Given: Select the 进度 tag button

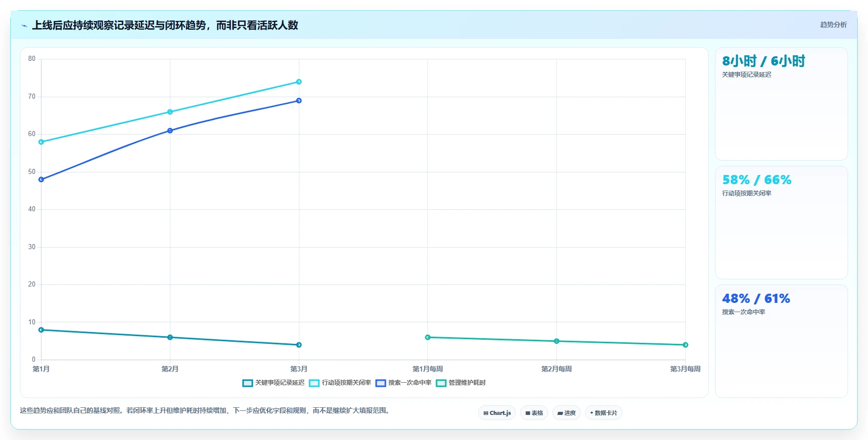Looking at the screenshot, I should coord(567,413).
